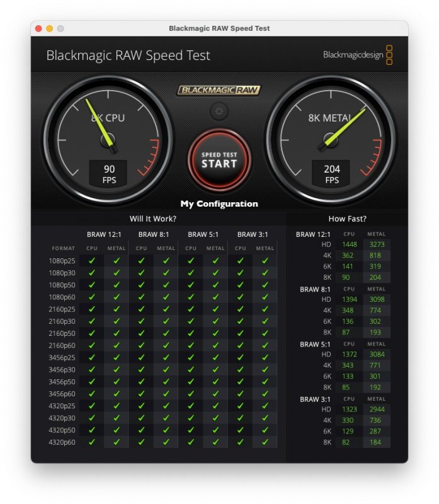Click BRAW 12:1 4K METAL value 818
This screenshot has width=439, height=504.
pos(375,256)
